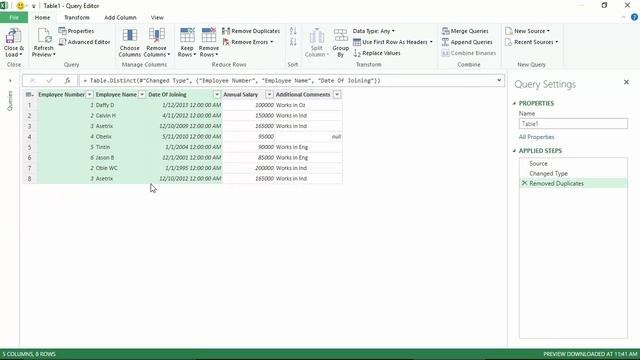The width and height of the screenshot is (640, 360).
Task: Select the Additional Comments column header
Action: coord(302,95)
